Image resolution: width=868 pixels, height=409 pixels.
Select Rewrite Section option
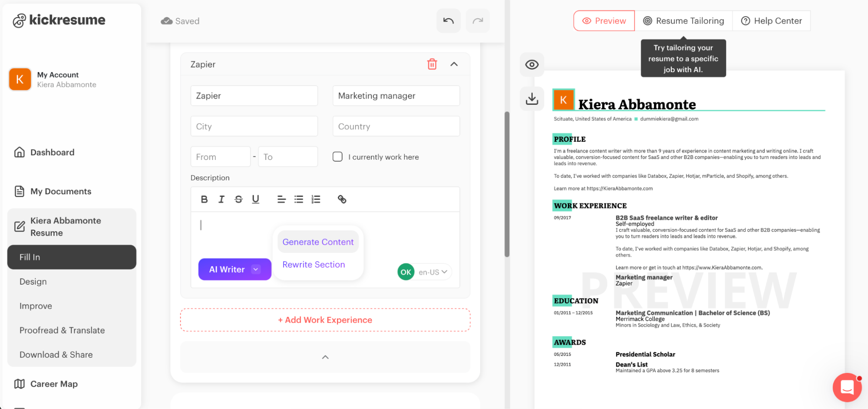tap(314, 265)
